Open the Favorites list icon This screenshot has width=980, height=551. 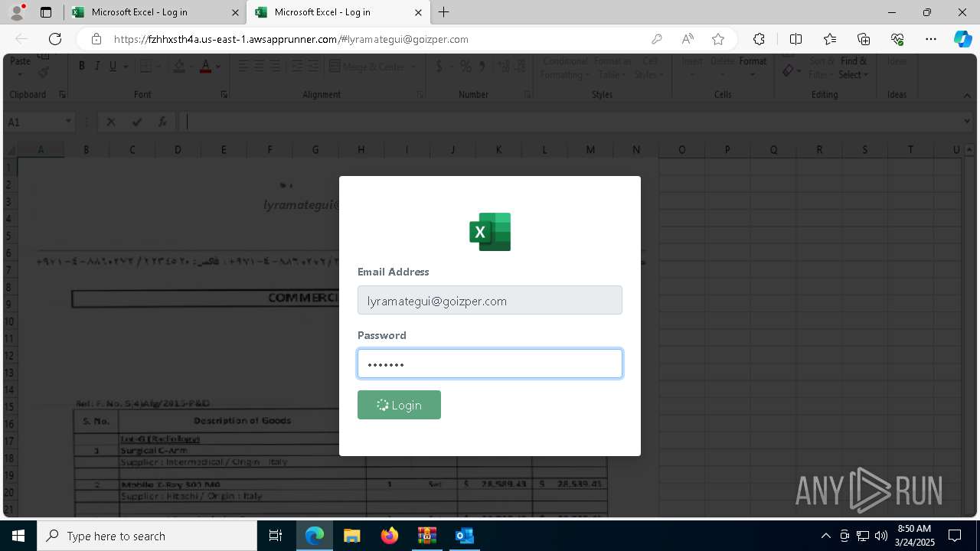(x=830, y=39)
